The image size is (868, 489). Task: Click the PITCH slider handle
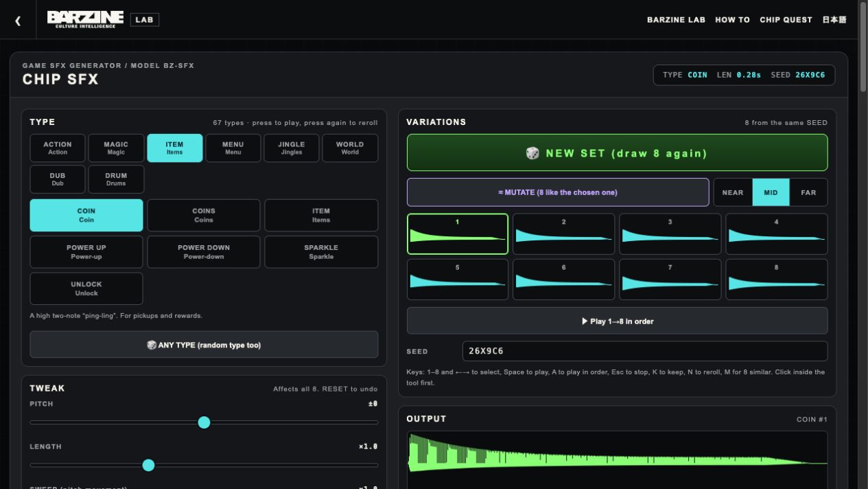click(204, 422)
